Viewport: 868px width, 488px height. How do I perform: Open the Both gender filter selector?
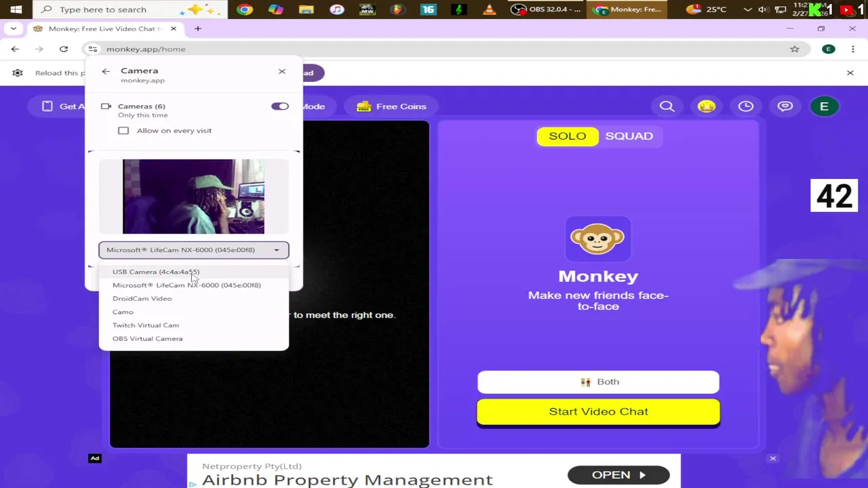click(x=598, y=382)
